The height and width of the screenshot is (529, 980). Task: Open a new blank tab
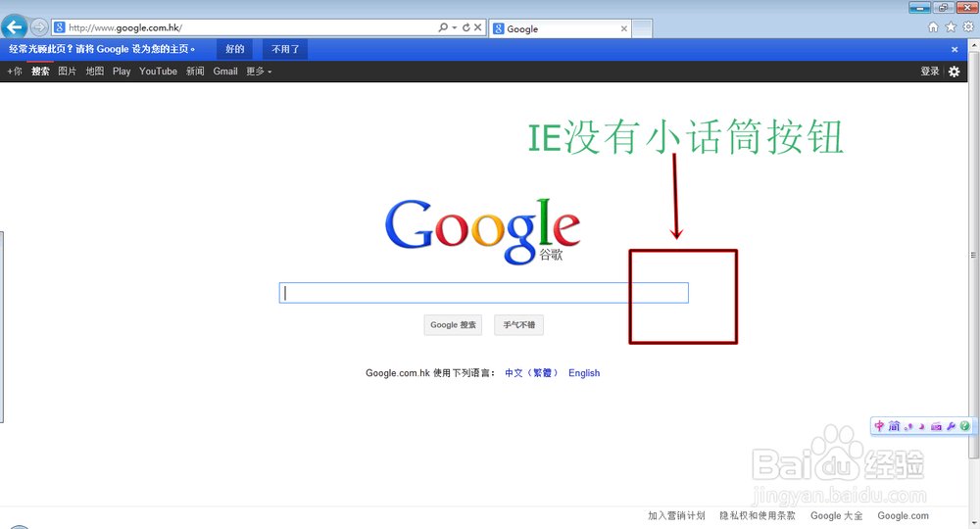642,28
